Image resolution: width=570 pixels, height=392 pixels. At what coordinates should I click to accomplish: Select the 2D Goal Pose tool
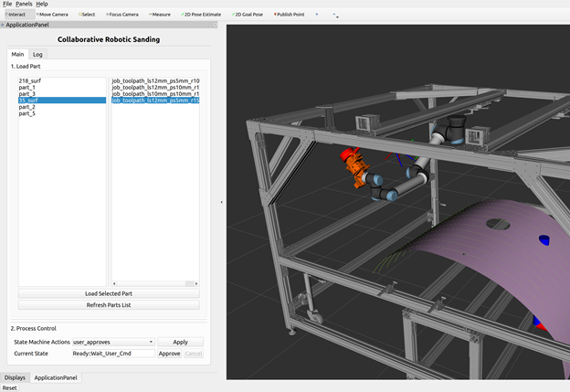click(x=248, y=15)
